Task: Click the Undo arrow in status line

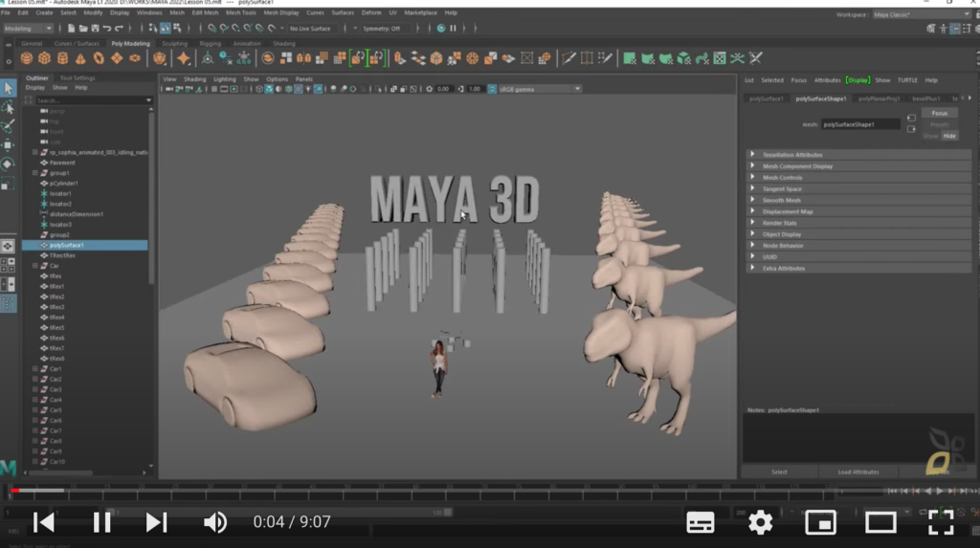Action: [x=107, y=28]
